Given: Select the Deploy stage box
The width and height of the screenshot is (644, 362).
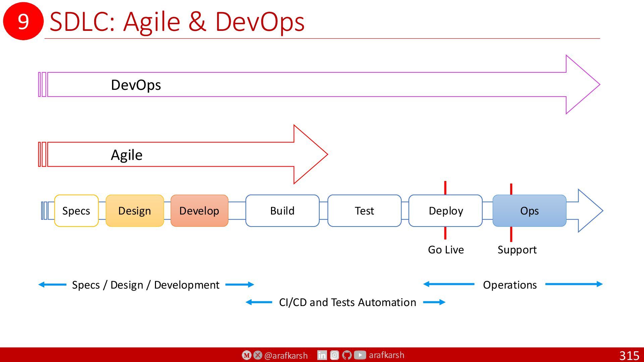Looking at the screenshot, I should pos(446,211).
